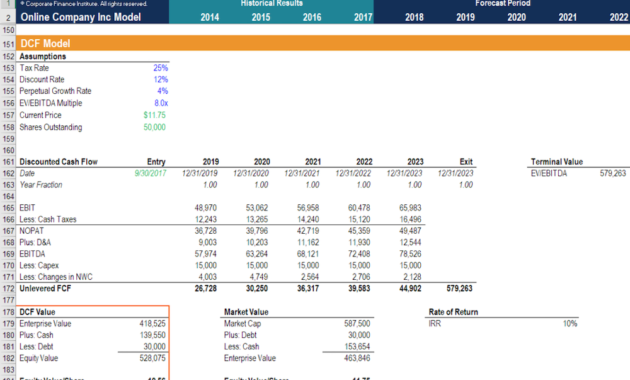Viewport: 630px width, 380px height.
Task: Select the Exit Unlevered FCF 579,263
Action: click(459, 288)
